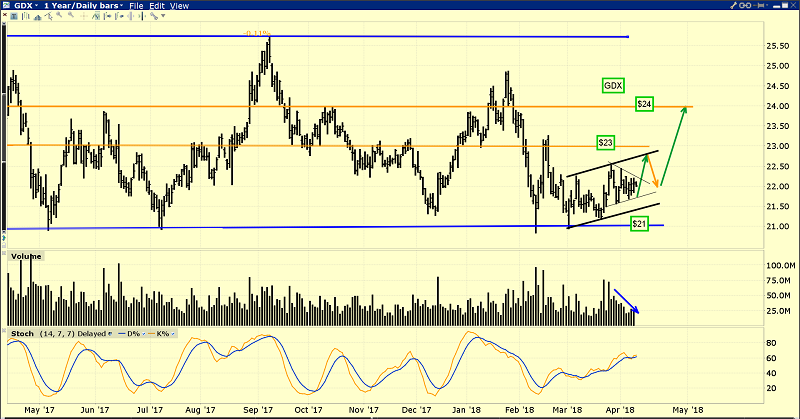
Task: Select the $23 resistance label
Action: (x=606, y=142)
